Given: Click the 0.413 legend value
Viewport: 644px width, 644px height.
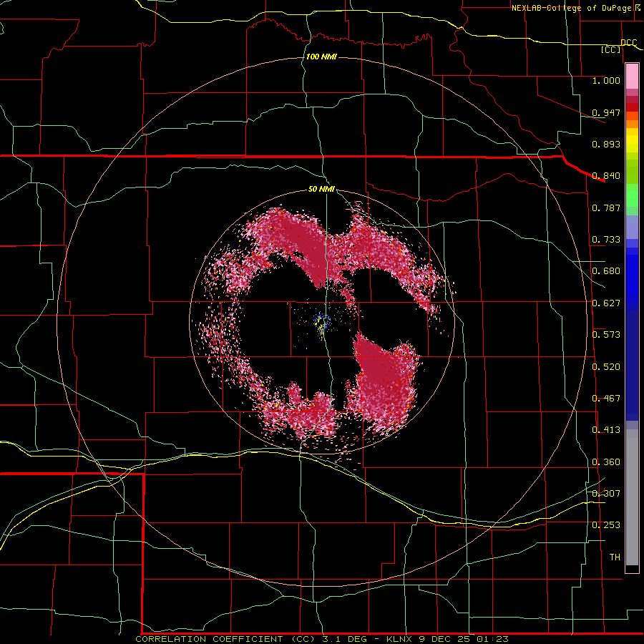Looking at the screenshot, I should pyautogui.click(x=606, y=430).
